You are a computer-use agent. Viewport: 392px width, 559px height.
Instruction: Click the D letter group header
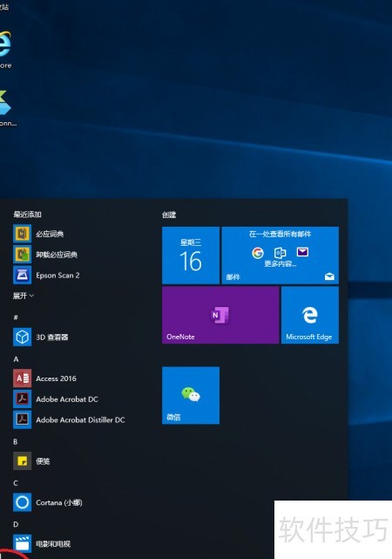click(x=16, y=524)
